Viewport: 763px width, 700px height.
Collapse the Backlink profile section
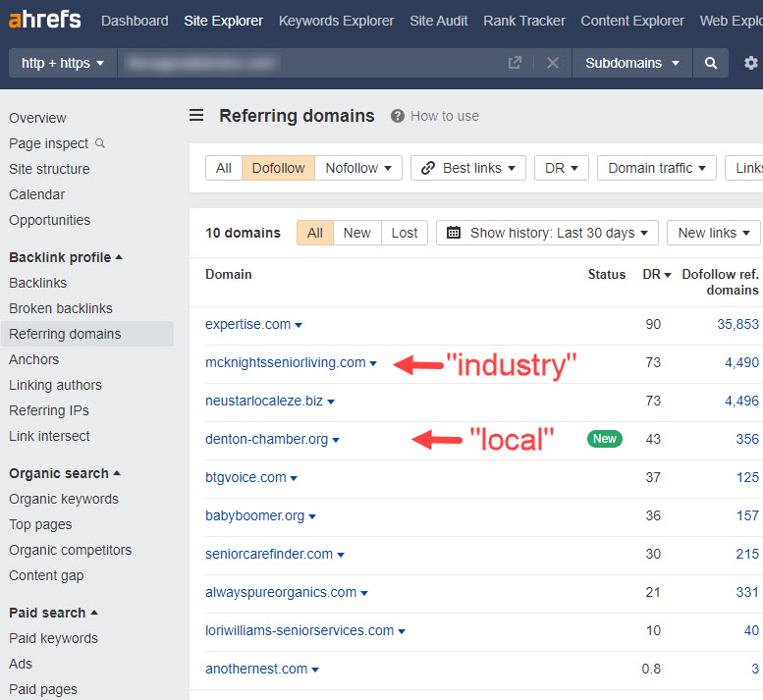66,257
